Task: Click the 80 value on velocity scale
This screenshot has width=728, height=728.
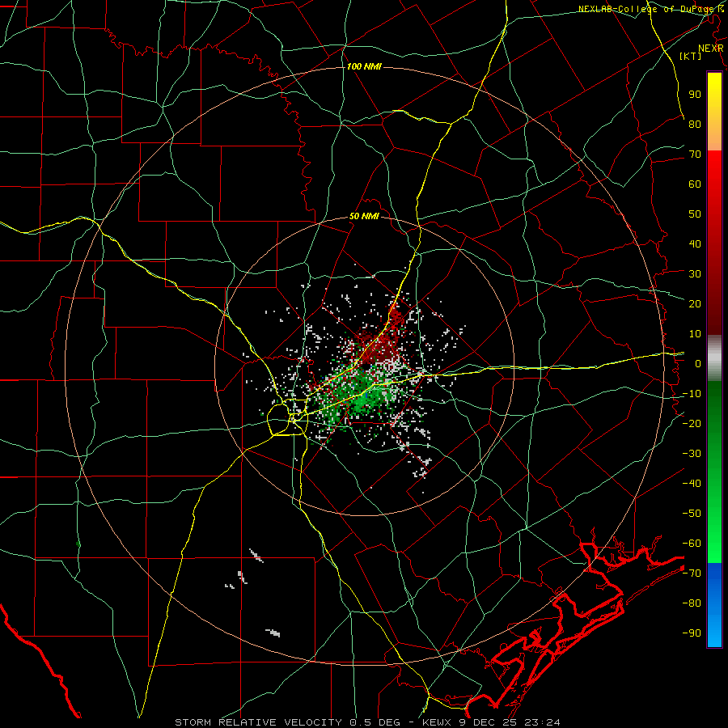Action: pyautogui.click(x=695, y=124)
